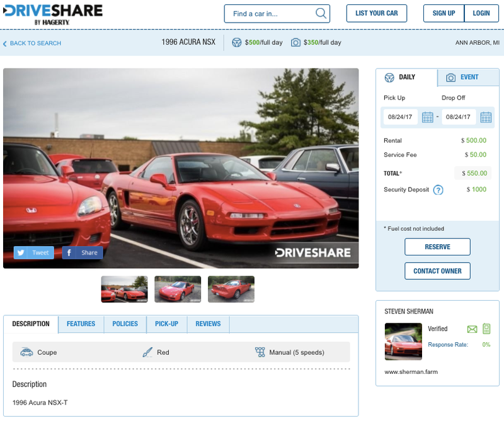This screenshot has width=504, height=421.
Task: Click the Contact Owner button
Action: (x=437, y=271)
